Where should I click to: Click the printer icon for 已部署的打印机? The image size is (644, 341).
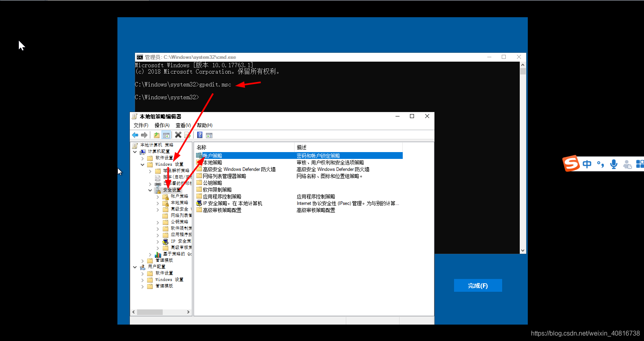[x=158, y=184]
